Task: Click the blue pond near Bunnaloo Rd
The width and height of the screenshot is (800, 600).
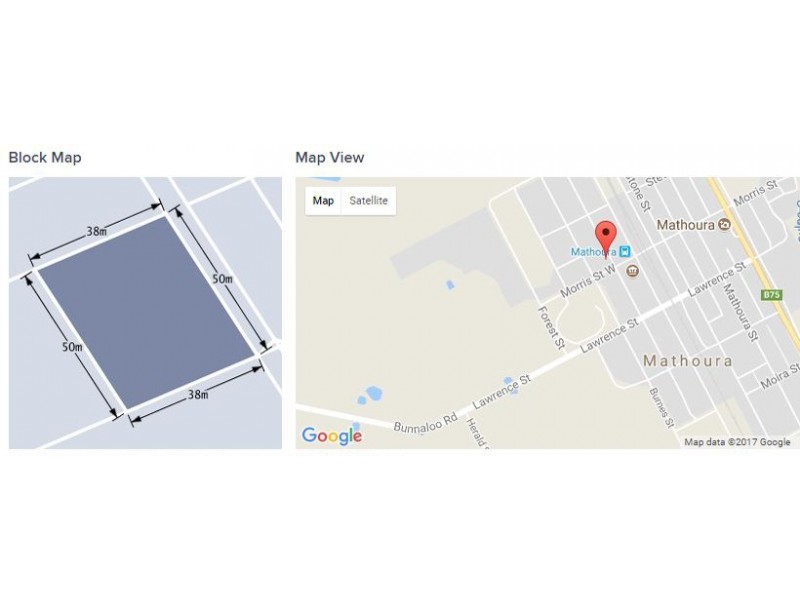Action: pos(373,393)
